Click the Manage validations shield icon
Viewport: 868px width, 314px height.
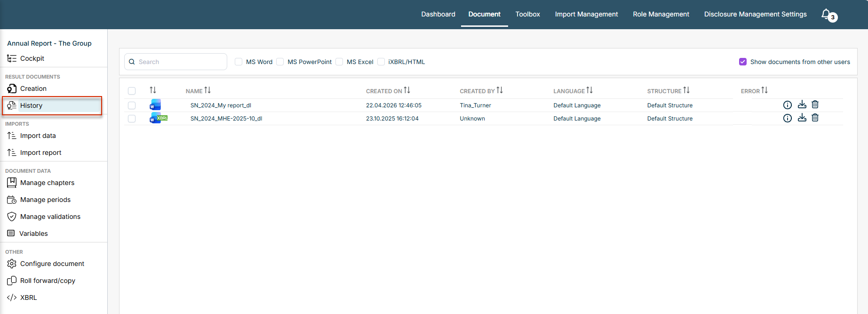pyautogui.click(x=12, y=217)
